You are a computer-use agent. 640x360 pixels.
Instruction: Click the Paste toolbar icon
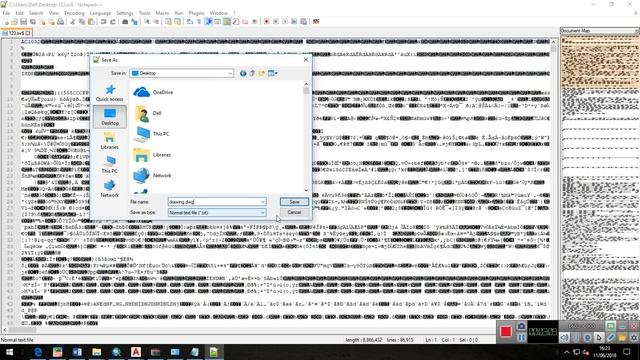click(91, 22)
